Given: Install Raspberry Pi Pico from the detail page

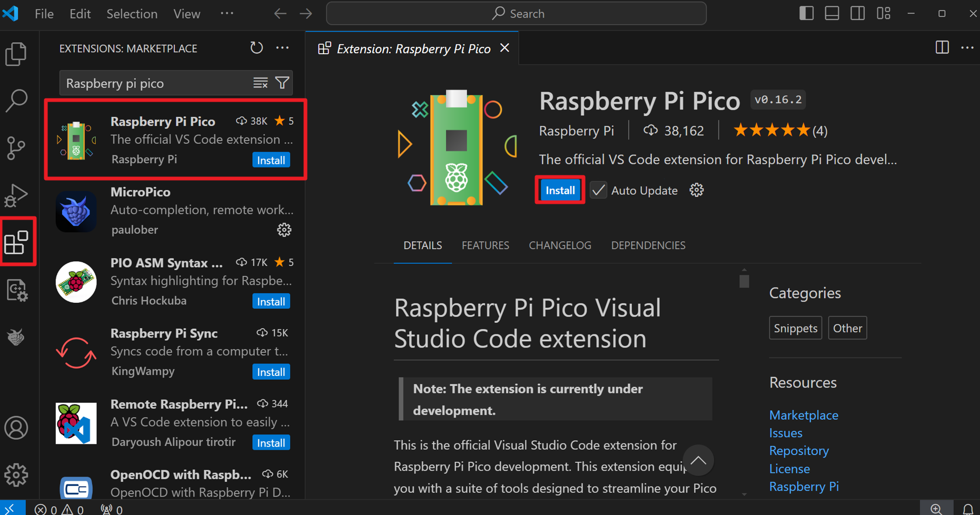Looking at the screenshot, I should coord(560,190).
